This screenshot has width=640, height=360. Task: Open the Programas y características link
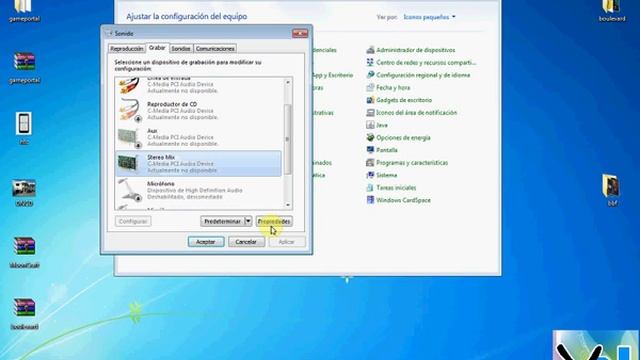coord(412,162)
